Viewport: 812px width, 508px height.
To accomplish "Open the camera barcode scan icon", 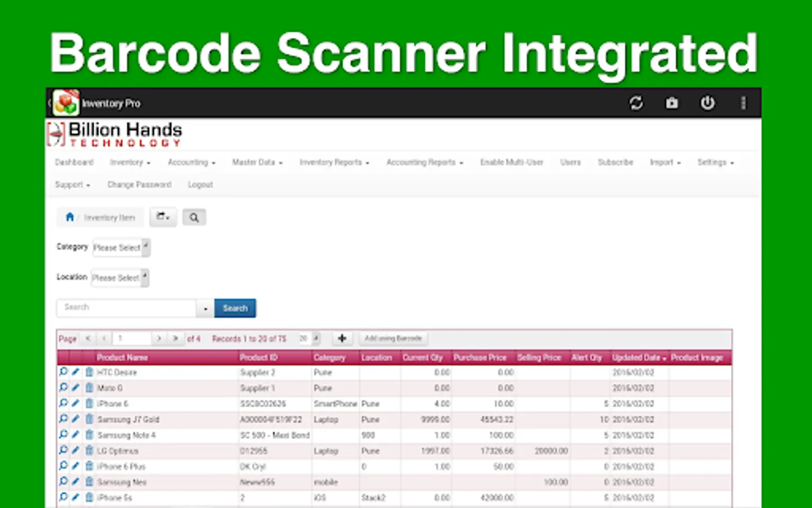I will pyautogui.click(x=672, y=103).
